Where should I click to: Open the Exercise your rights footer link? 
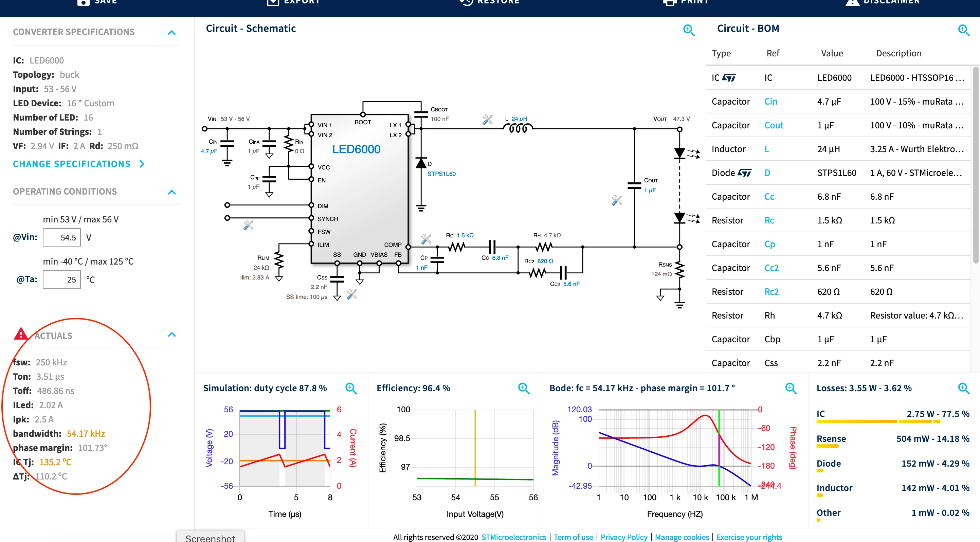tap(749, 537)
